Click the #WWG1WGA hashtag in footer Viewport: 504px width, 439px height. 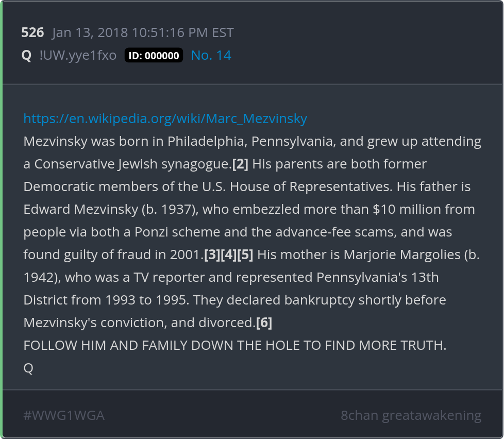coord(64,415)
